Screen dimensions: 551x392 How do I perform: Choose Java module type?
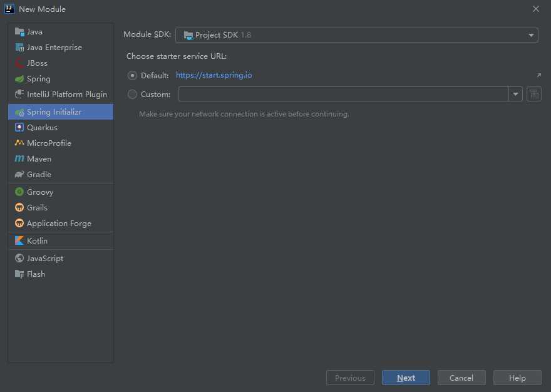[x=61, y=32]
